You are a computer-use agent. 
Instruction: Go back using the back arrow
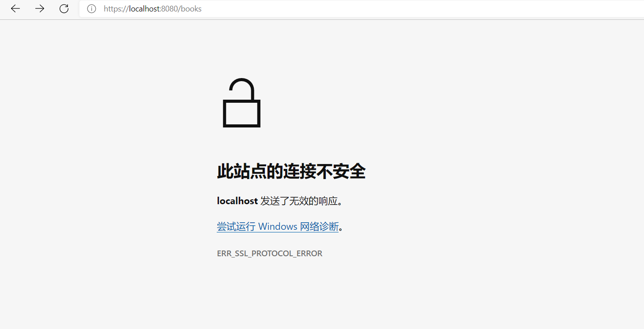click(x=15, y=9)
